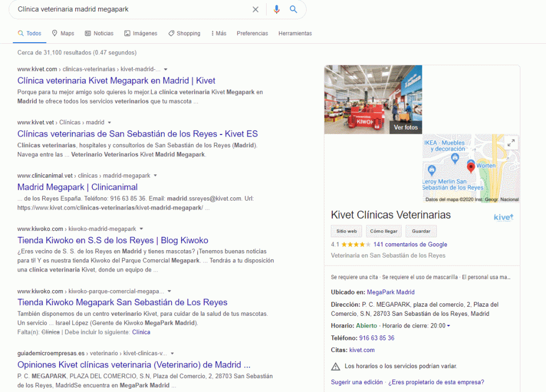The width and height of the screenshot is (546, 392).
Task: Clear the search box with the X icon
Action: (x=255, y=10)
